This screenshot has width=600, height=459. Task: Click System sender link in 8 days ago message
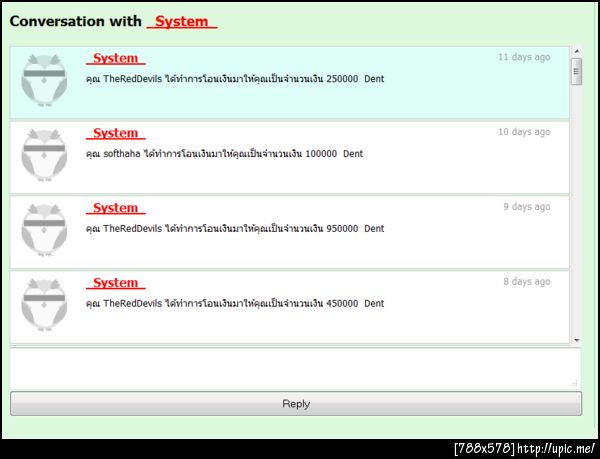116,283
